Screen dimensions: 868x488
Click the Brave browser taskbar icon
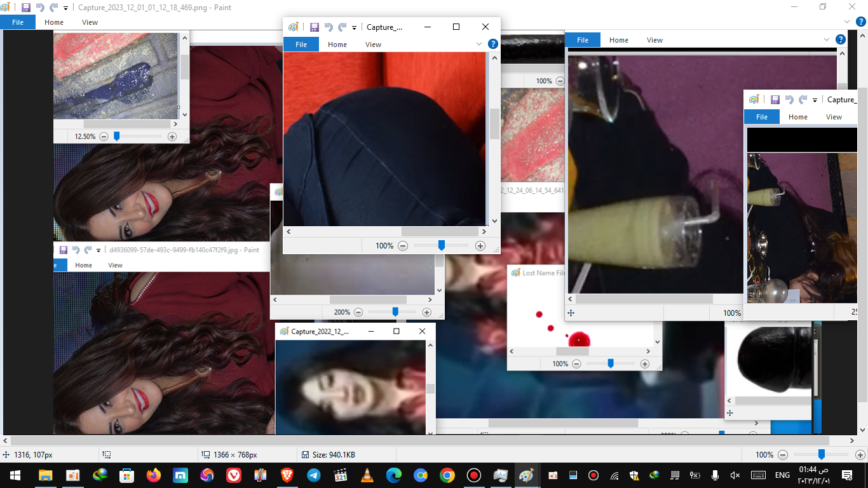point(287,475)
